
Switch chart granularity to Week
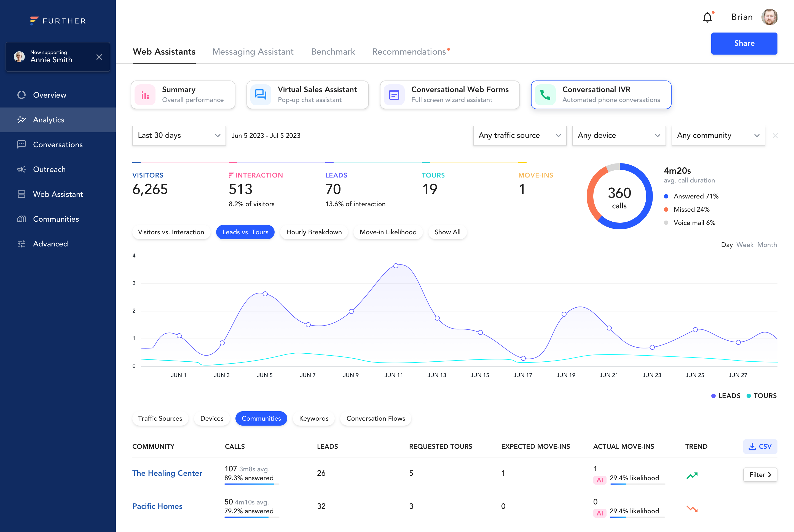[x=745, y=244]
